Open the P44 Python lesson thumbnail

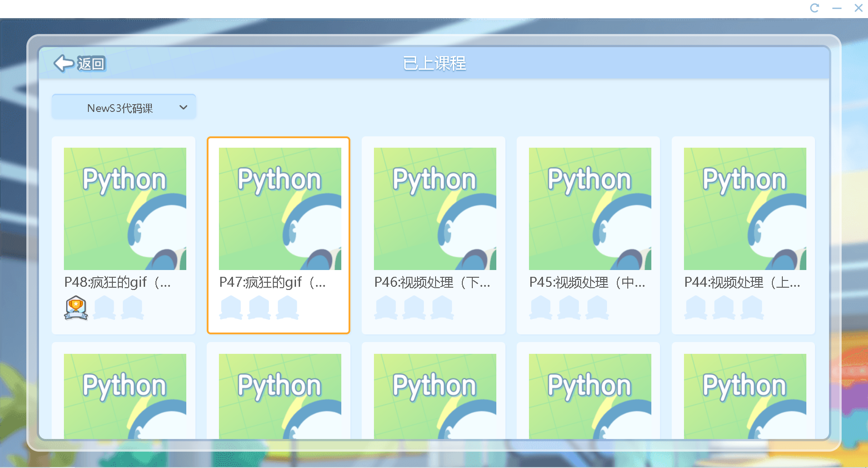point(745,209)
